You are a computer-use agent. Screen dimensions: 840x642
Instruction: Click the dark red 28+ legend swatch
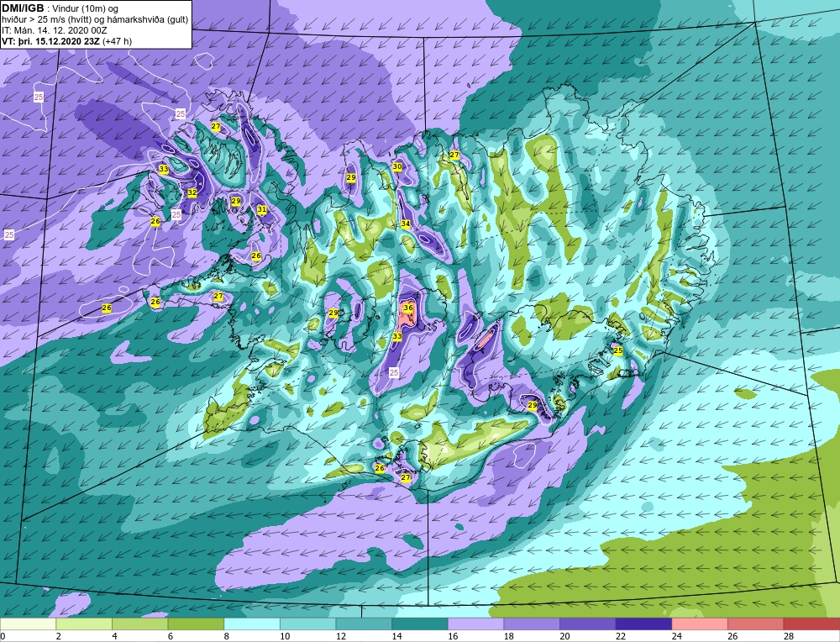coord(811,624)
